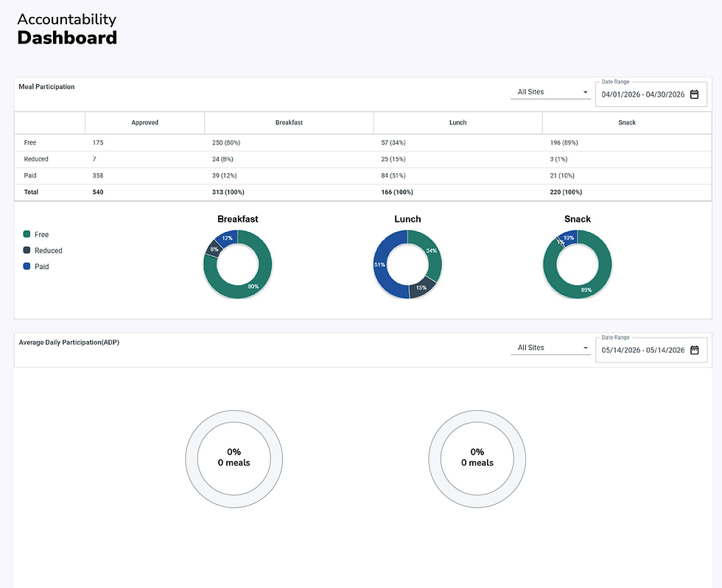Image resolution: width=722 pixels, height=588 pixels.
Task: Click snack total 220 (100%)
Action: tap(566, 192)
